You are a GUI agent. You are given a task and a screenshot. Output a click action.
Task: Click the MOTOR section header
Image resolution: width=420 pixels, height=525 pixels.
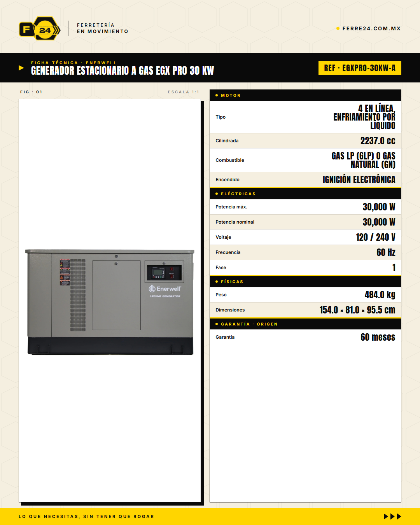click(305, 95)
